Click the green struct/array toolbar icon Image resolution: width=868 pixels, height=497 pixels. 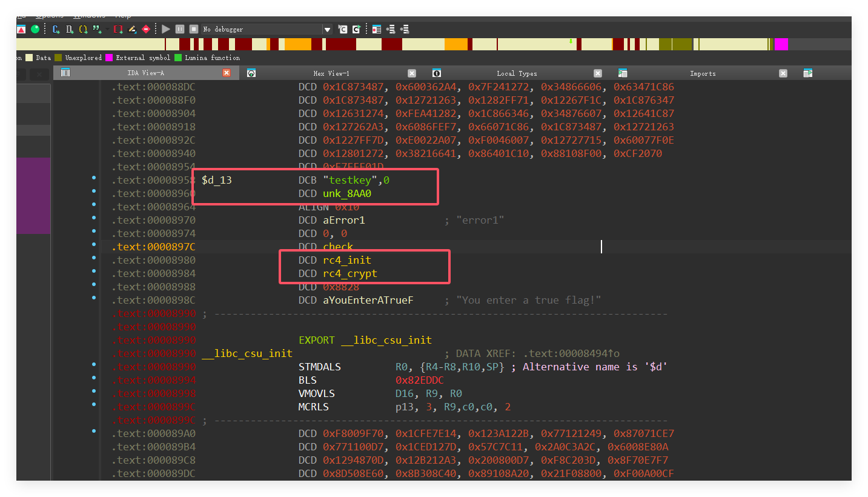pyautogui.click(x=97, y=29)
